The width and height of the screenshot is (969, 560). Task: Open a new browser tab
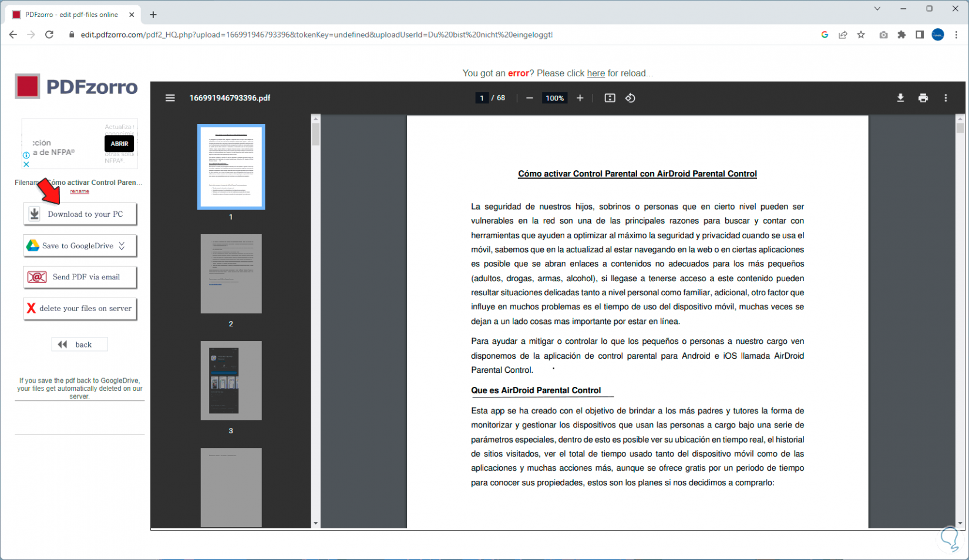click(x=153, y=15)
